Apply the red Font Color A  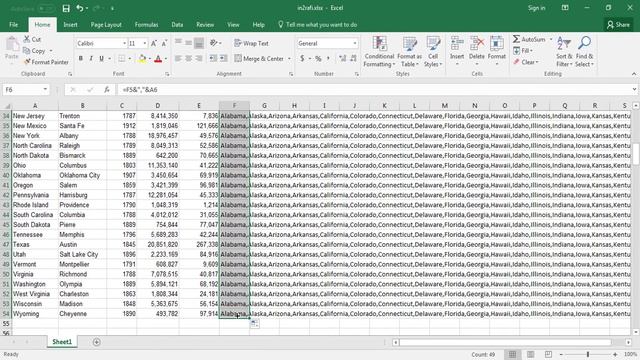[158, 59]
